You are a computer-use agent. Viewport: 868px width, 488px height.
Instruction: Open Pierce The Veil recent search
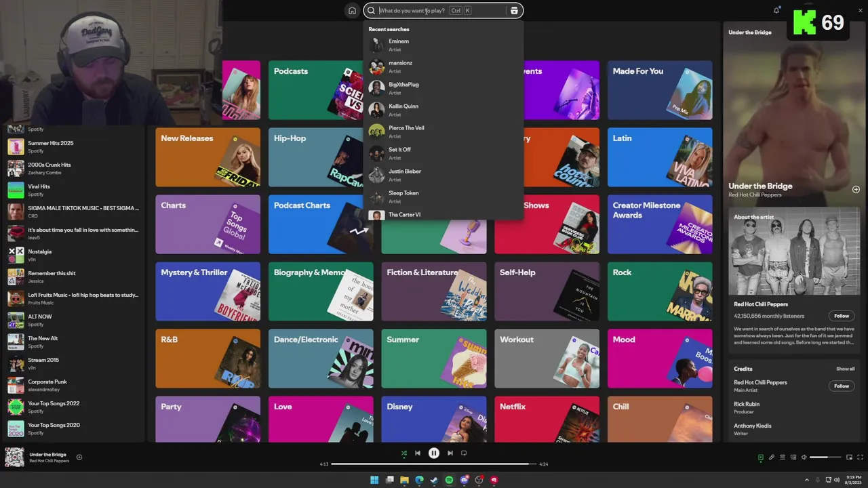(443, 131)
